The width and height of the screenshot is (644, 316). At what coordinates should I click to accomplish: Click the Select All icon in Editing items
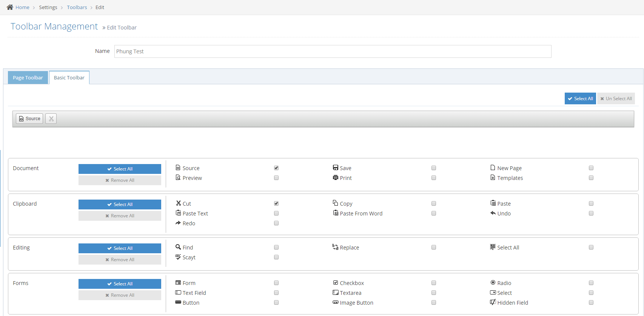point(493,247)
